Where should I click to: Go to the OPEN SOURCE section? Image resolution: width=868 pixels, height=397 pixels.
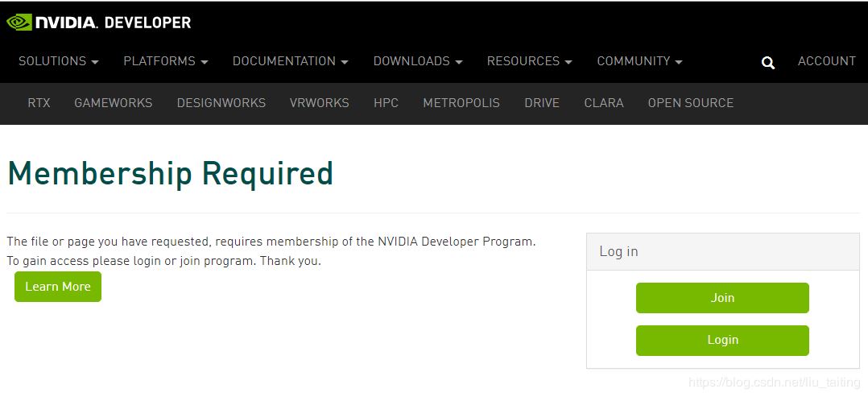tap(691, 103)
